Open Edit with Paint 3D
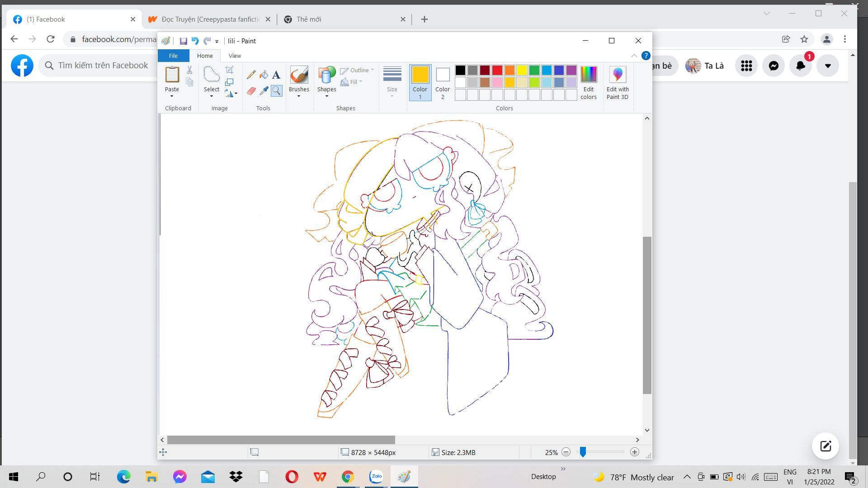The height and width of the screenshot is (488, 868). [618, 83]
